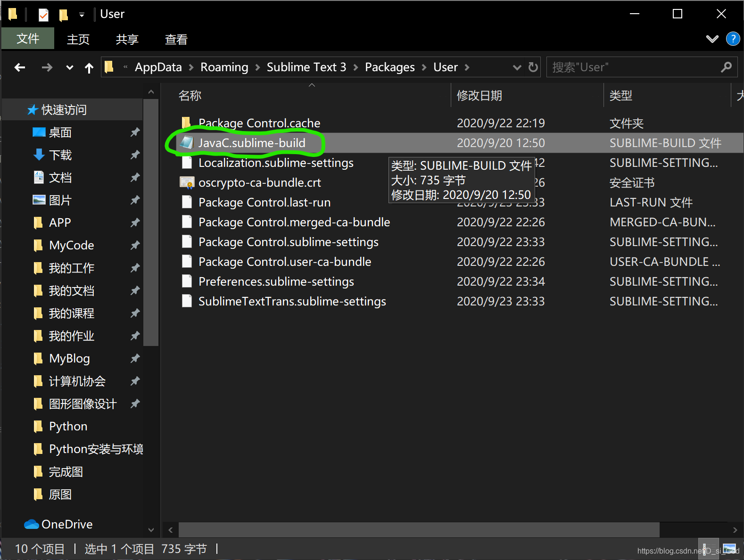Sort by the 名称 column header

190,96
